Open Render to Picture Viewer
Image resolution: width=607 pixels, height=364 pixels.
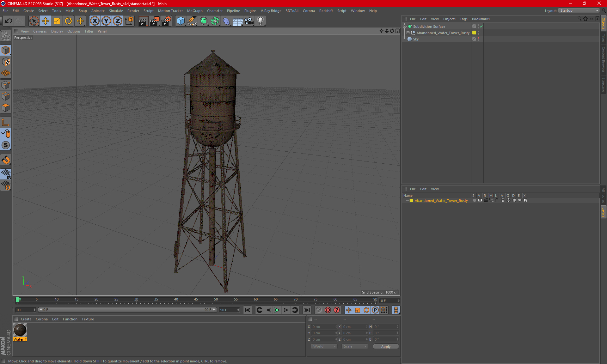click(x=155, y=21)
